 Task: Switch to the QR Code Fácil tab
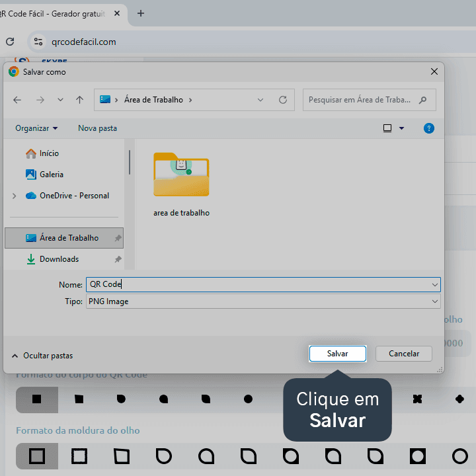(52, 14)
